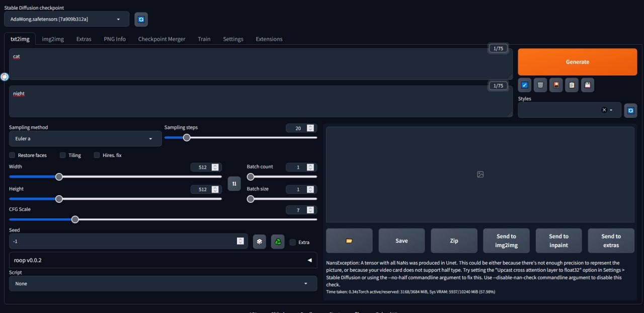644x313 pixels.
Task: Enable the Restore faces checkbox
Action: tap(12, 155)
